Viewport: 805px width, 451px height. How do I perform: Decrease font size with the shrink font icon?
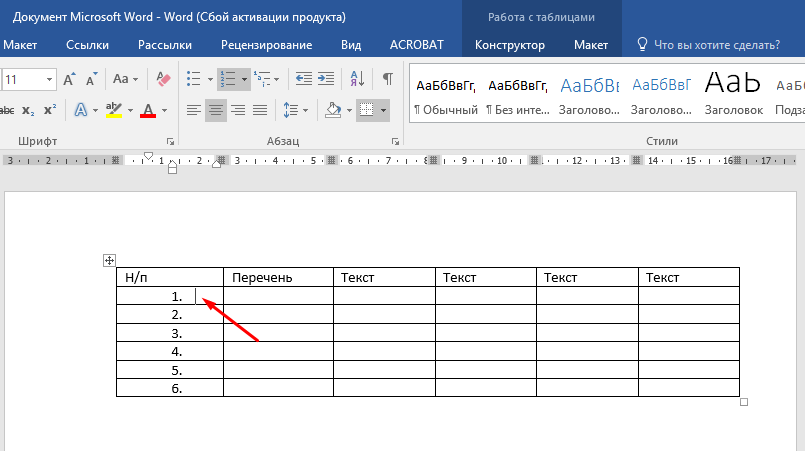91,80
